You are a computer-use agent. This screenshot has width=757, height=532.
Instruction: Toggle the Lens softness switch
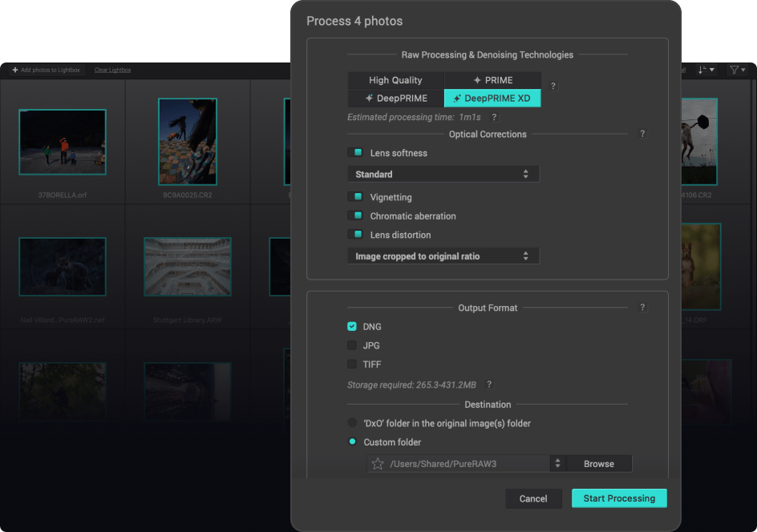click(356, 152)
